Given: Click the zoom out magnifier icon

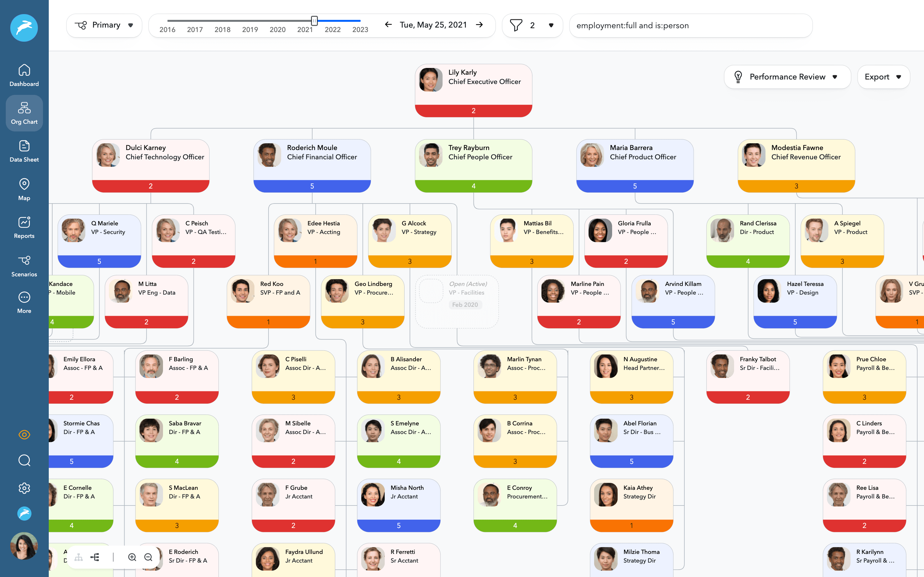Looking at the screenshot, I should click(148, 557).
